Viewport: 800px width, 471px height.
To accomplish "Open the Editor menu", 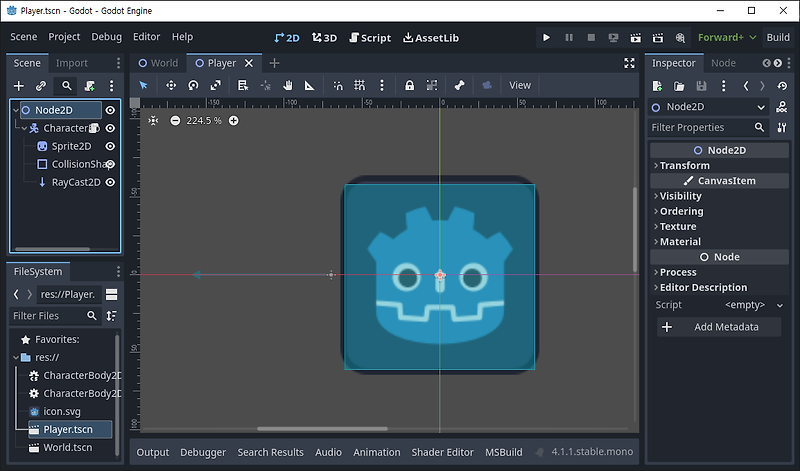I will [x=146, y=37].
